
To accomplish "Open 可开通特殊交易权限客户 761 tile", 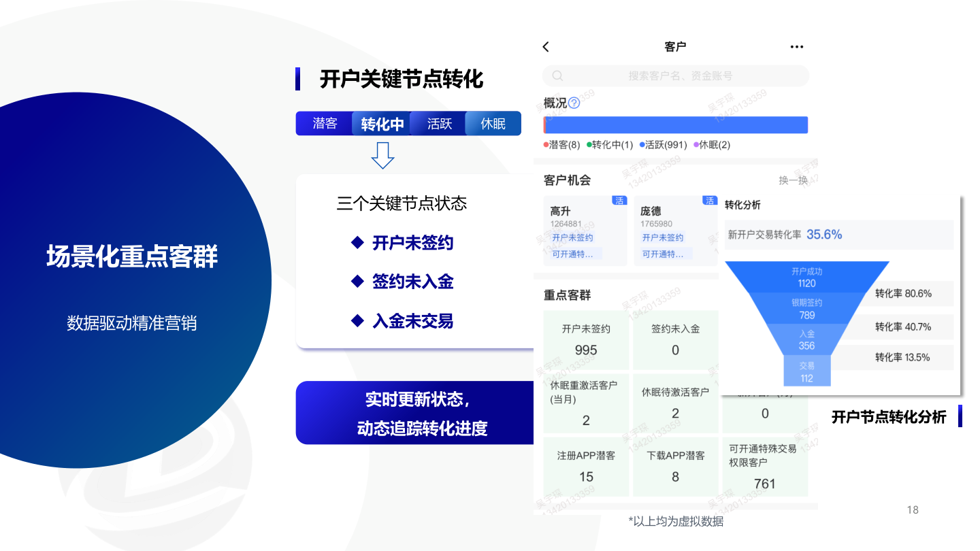I will pos(765,467).
